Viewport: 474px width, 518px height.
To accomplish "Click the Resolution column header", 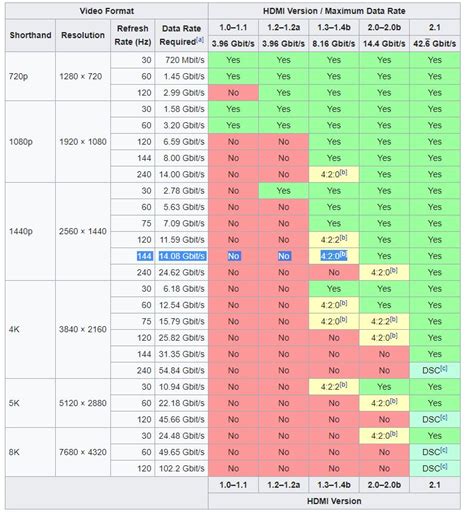I will 83,35.
